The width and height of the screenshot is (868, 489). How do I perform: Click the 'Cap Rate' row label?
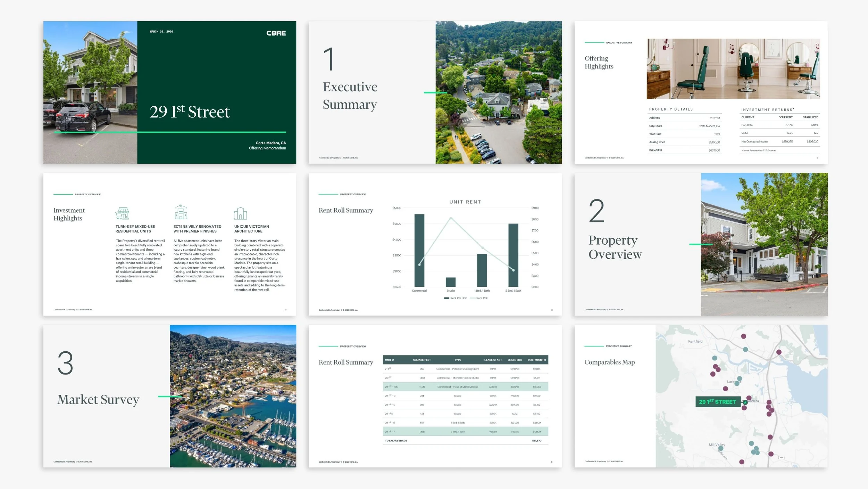pyautogui.click(x=747, y=125)
